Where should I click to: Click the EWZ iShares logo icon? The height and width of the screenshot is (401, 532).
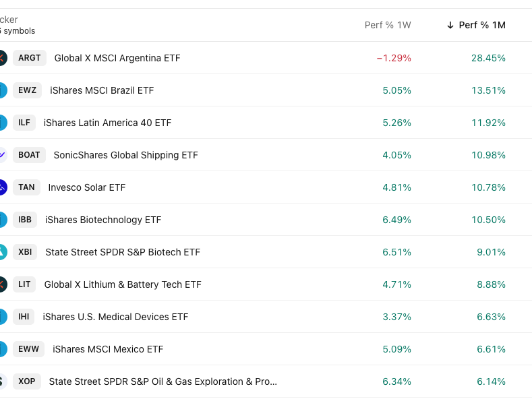click(2, 90)
